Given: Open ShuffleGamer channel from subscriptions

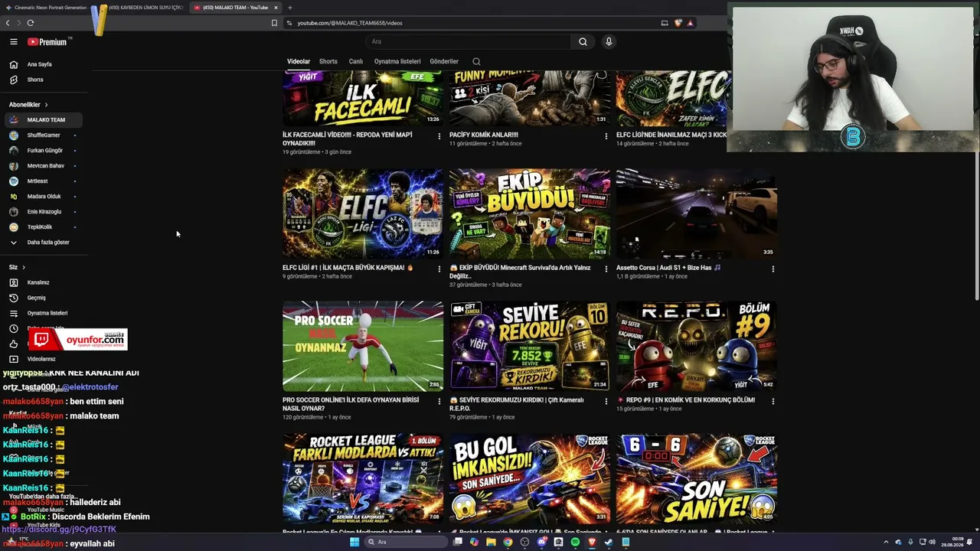Looking at the screenshot, I should coord(43,135).
